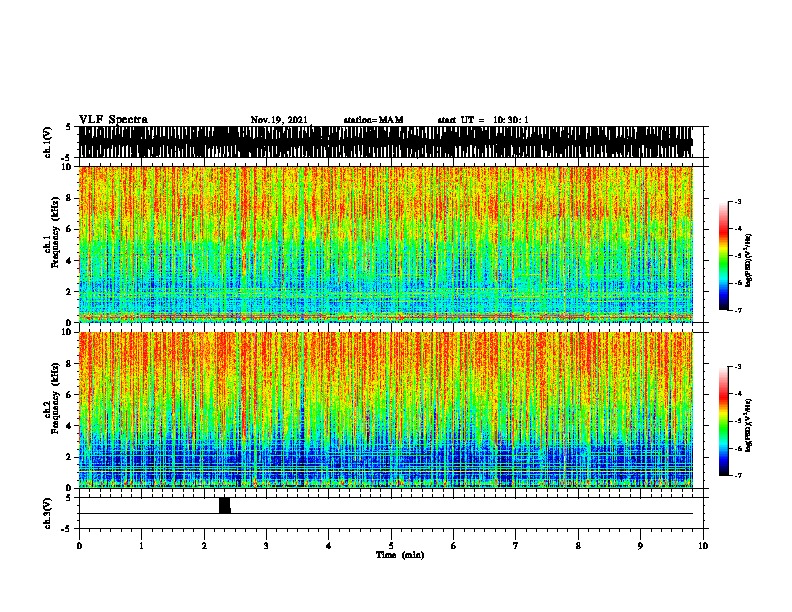Click the time axis tick label "7"
This screenshot has height=612, width=792.
pyautogui.click(x=516, y=546)
